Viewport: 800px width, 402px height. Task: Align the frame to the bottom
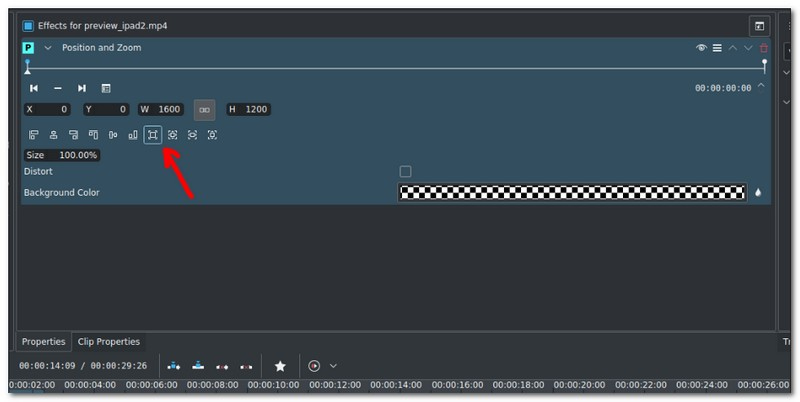pyautogui.click(x=133, y=135)
